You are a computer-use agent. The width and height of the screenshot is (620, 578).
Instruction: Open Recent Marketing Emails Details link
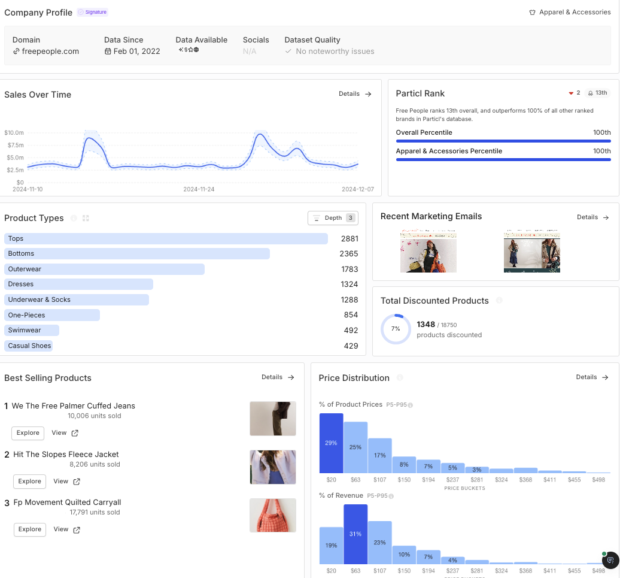pos(592,217)
